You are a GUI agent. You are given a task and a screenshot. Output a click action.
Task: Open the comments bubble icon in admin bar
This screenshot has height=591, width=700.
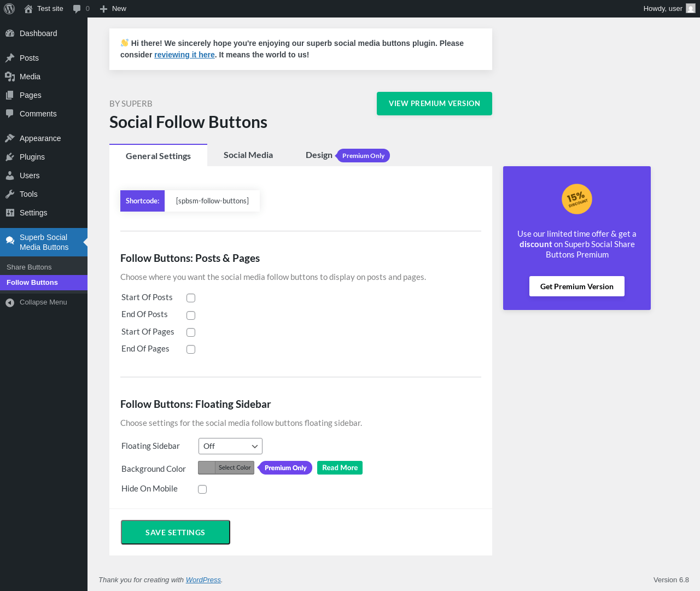[77, 9]
